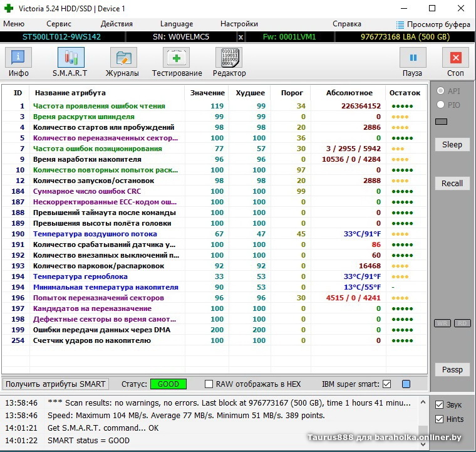Select row Количество парковок/распарковок

(x=214, y=266)
